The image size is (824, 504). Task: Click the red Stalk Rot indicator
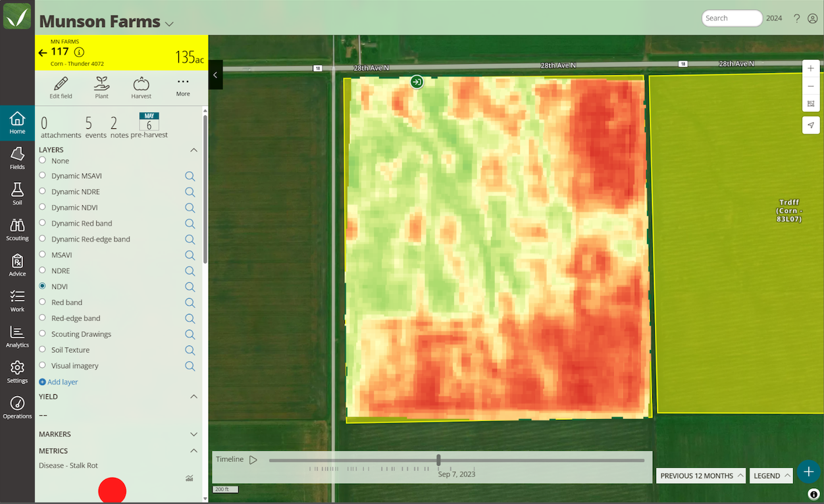pos(112,491)
